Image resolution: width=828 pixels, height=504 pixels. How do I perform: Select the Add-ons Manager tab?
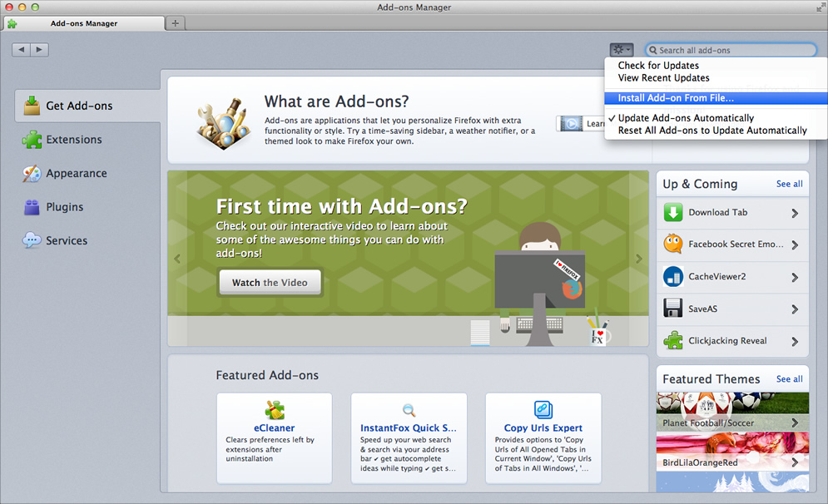point(84,23)
